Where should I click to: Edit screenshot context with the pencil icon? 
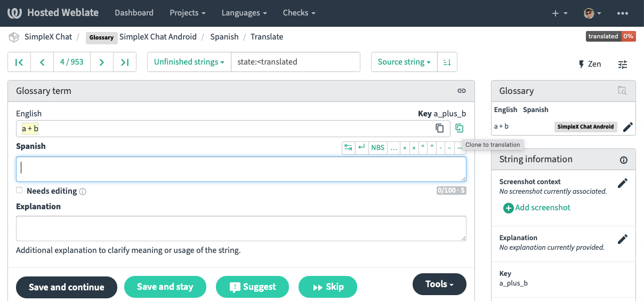pos(622,183)
